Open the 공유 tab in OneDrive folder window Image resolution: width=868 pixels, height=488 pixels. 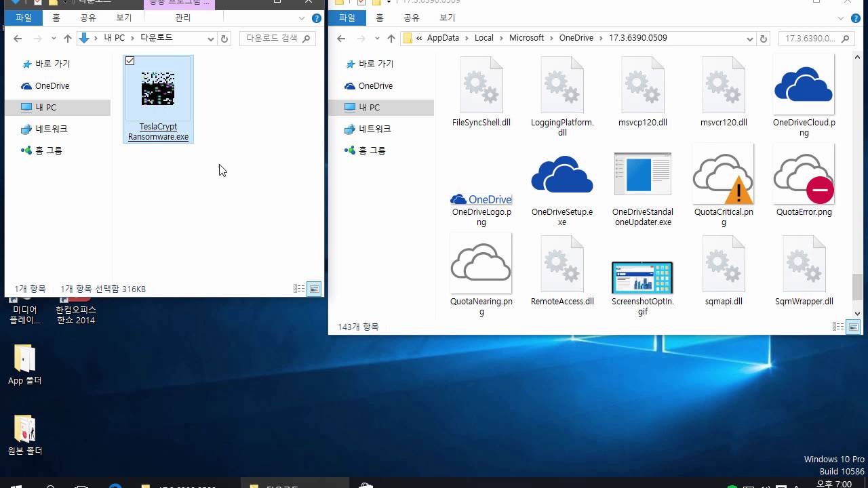point(412,18)
